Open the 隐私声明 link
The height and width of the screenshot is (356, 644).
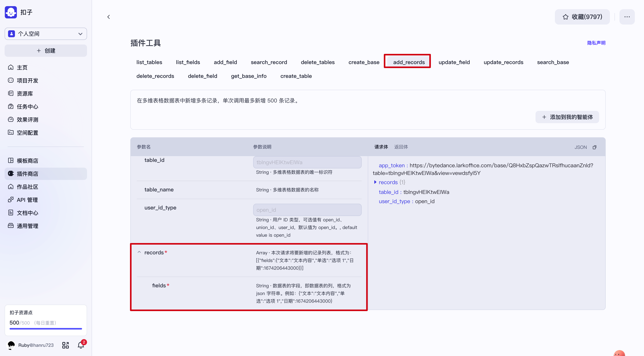[596, 43]
